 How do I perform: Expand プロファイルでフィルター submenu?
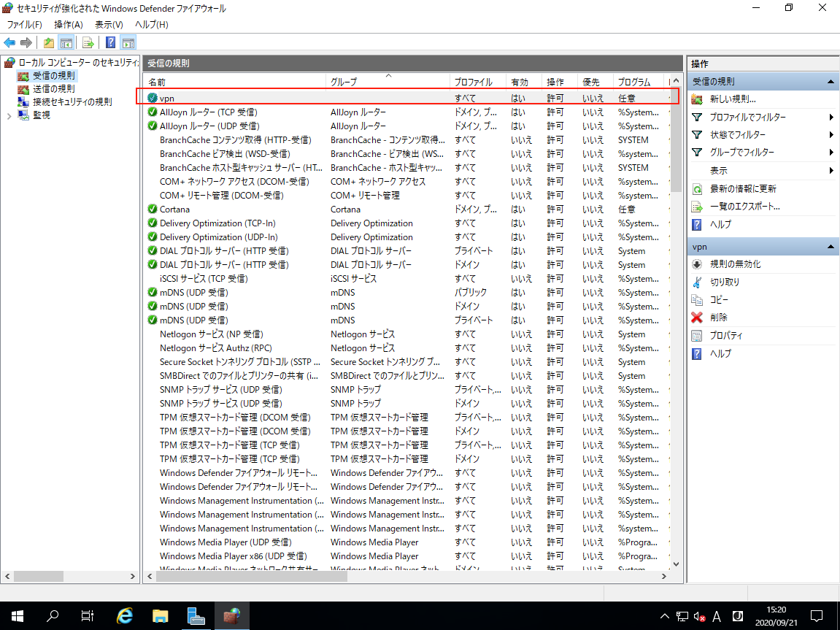pos(831,117)
